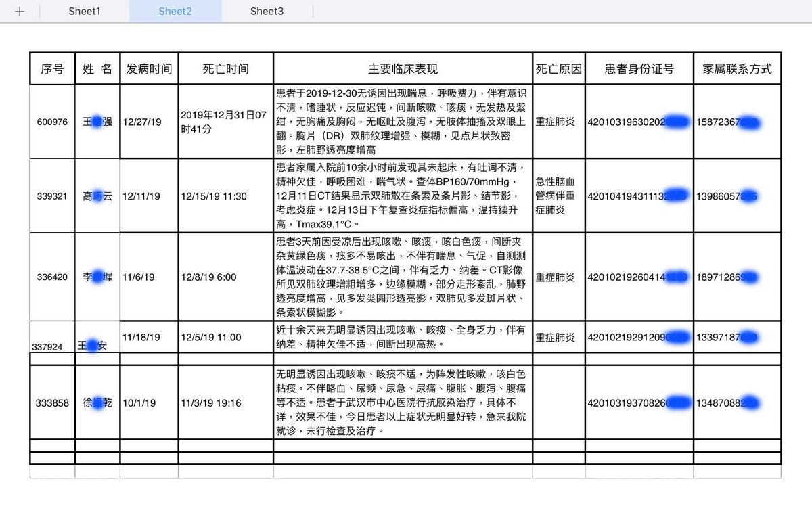Click the 死亡时间 header cell
The image size is (812, 506).
pyautogui.click(x=225, y=69)
